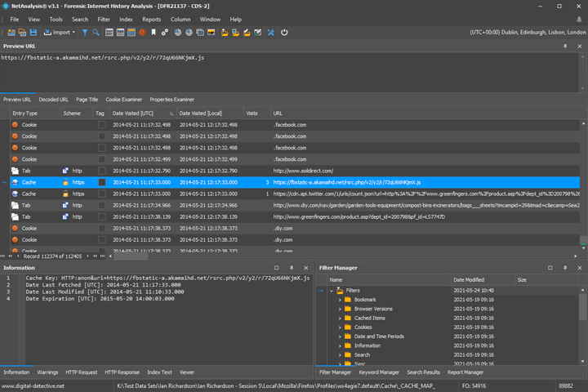
Task: Click the first globe toolbar icon
Action: 178,33
